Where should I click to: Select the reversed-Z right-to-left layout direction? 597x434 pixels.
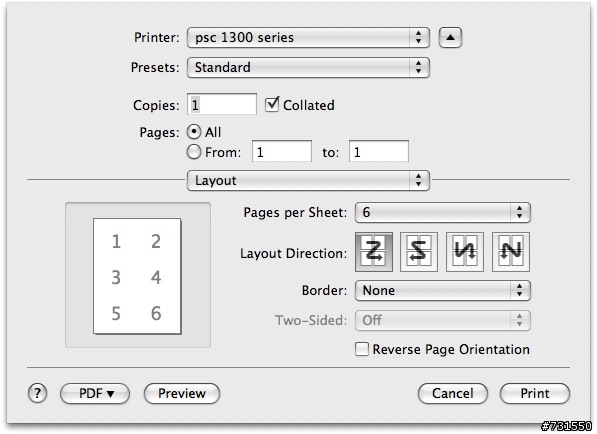click(x=419, y=252)
